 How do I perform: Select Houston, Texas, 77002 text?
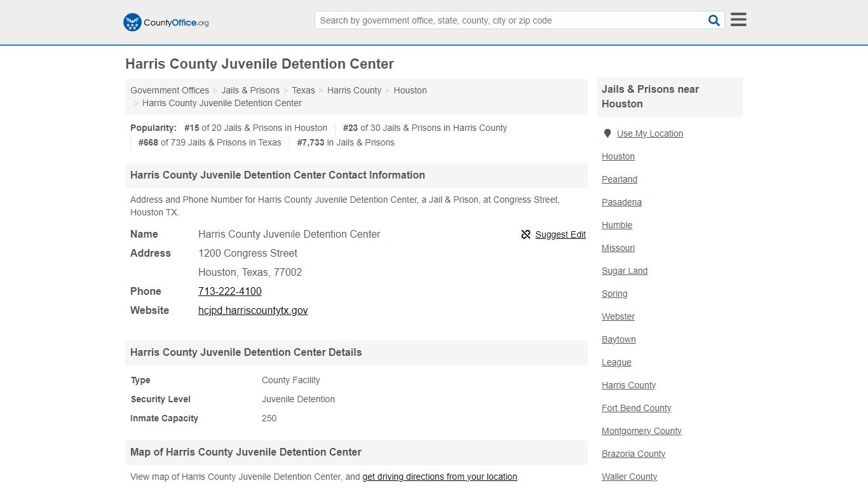(250, 272)
